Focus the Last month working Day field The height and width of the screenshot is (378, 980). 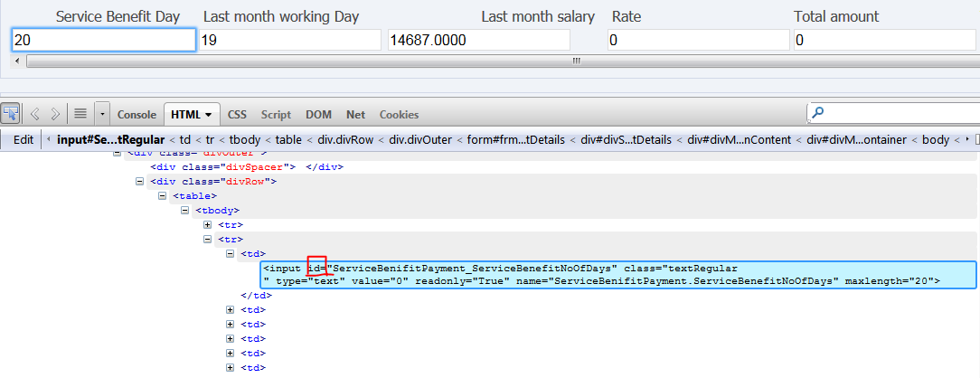pyautogui.click(x=290, y=41)
